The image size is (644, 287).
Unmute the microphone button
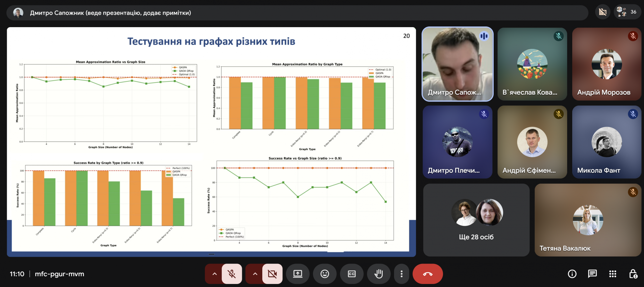(231, 274)
